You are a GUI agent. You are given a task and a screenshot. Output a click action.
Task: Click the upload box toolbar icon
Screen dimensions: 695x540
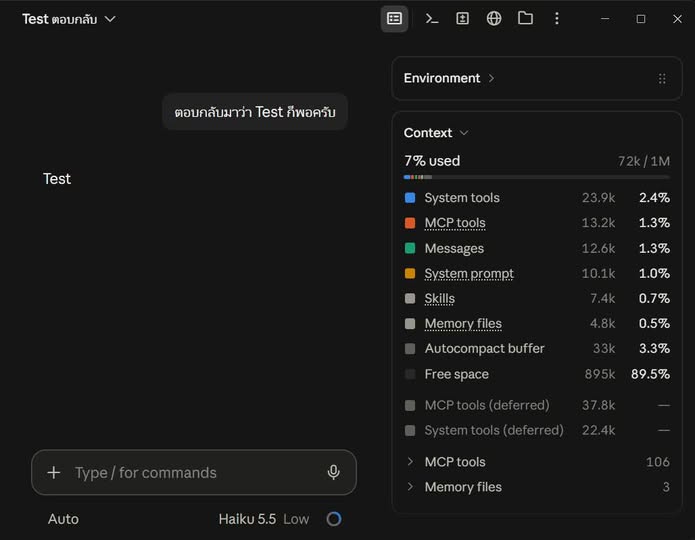(462, 19)
